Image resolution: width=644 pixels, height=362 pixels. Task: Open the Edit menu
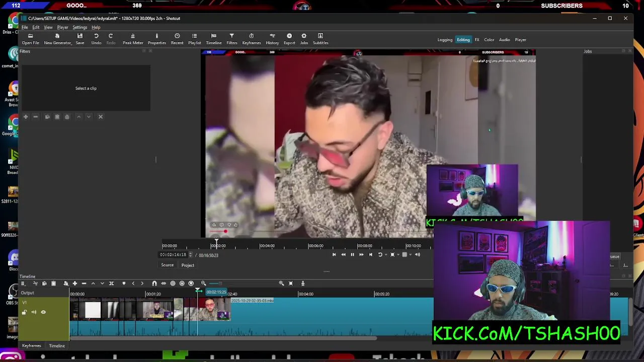(x=36, y=27)
